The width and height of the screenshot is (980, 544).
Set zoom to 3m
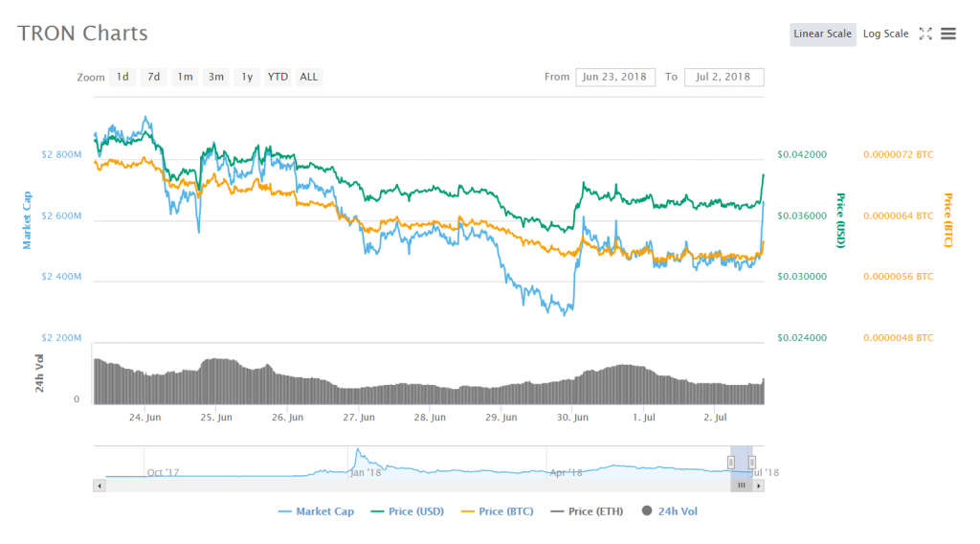pyautogui.click(x=216, y=77)
